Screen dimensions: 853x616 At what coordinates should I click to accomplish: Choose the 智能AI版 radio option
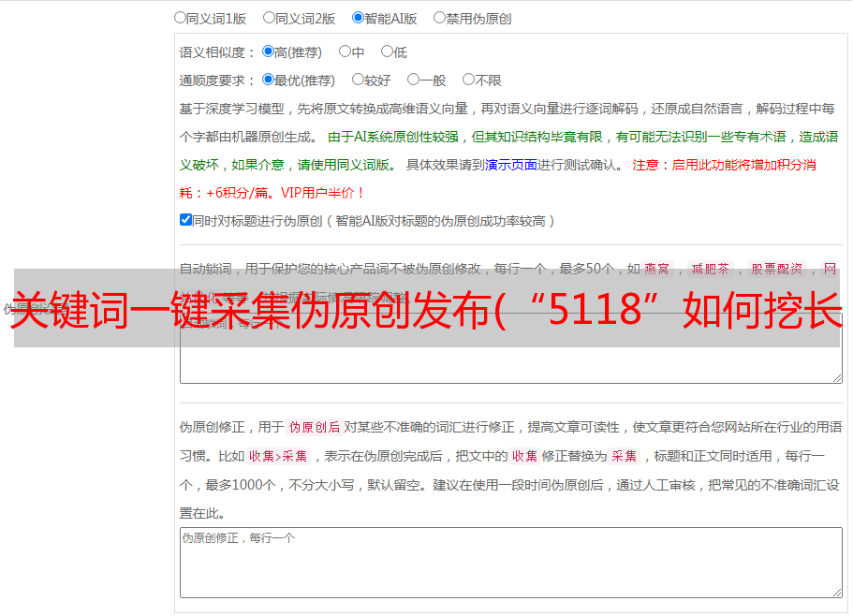pos(358,18)
